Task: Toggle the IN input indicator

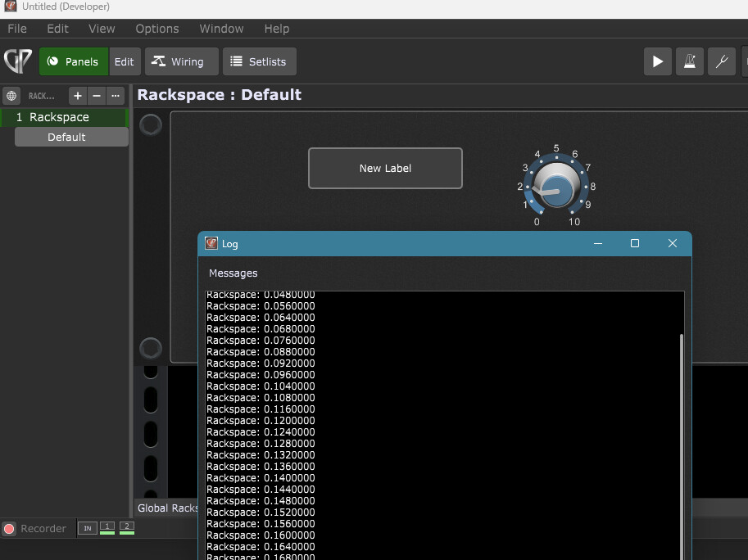Action: [87, 528]
